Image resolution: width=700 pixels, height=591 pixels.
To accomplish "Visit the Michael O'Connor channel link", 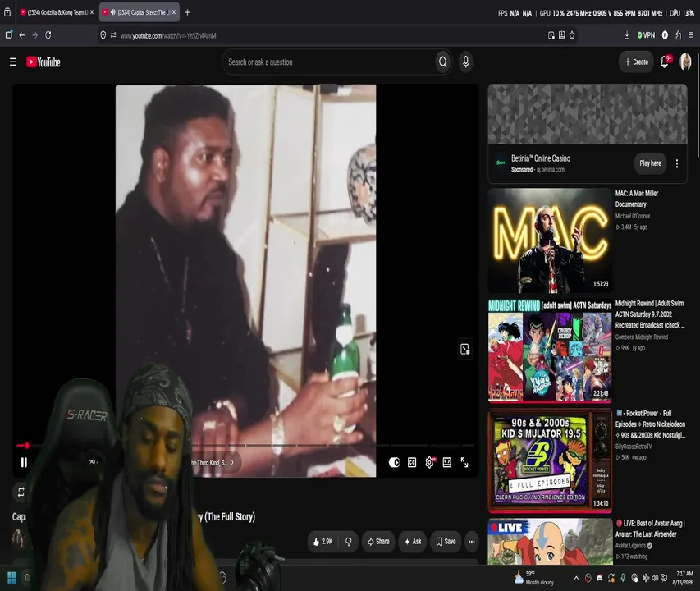I will (x=633, y=216).
